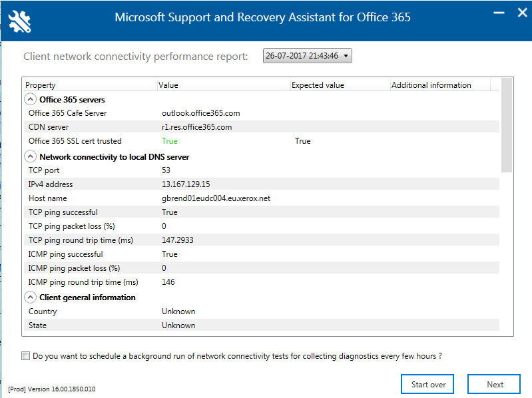The height and width of the screenshot is (398, 532).
Task: Click the r1.res.office365.com value
Action: pyautogui.click(x=197, y=127)
